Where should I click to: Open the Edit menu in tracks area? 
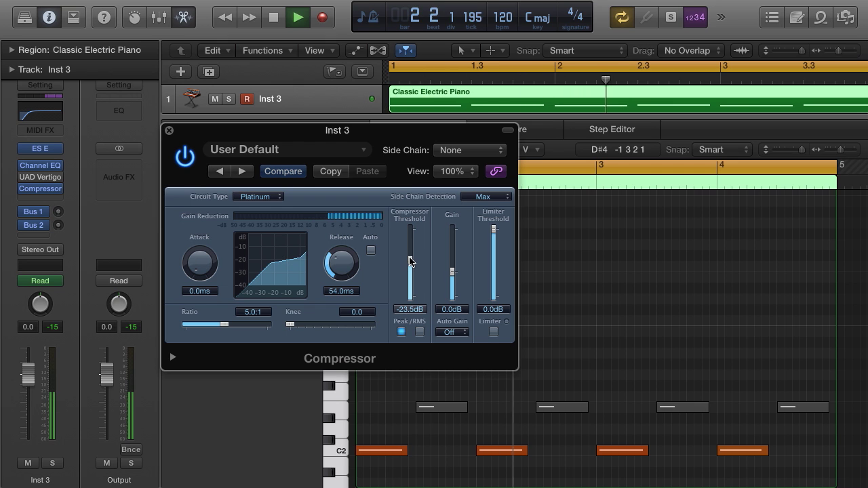tap(218, 50)
